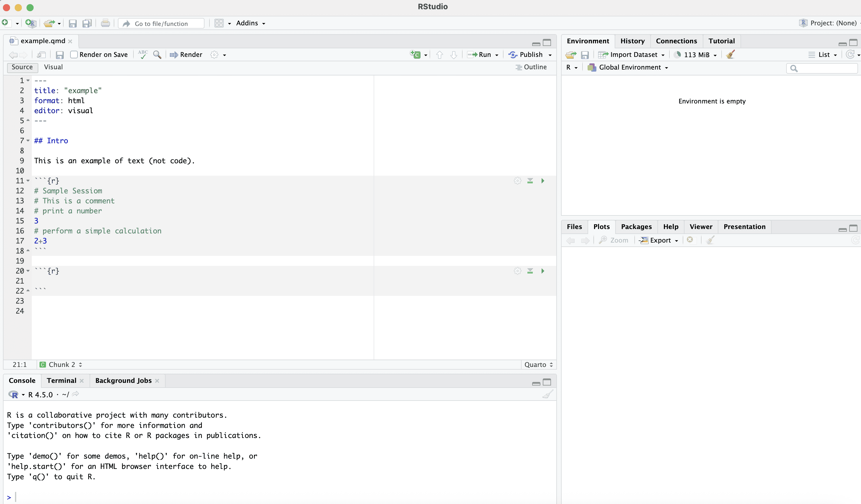Open the Packages tab
The image size is (861, 504).
point(636,227)
